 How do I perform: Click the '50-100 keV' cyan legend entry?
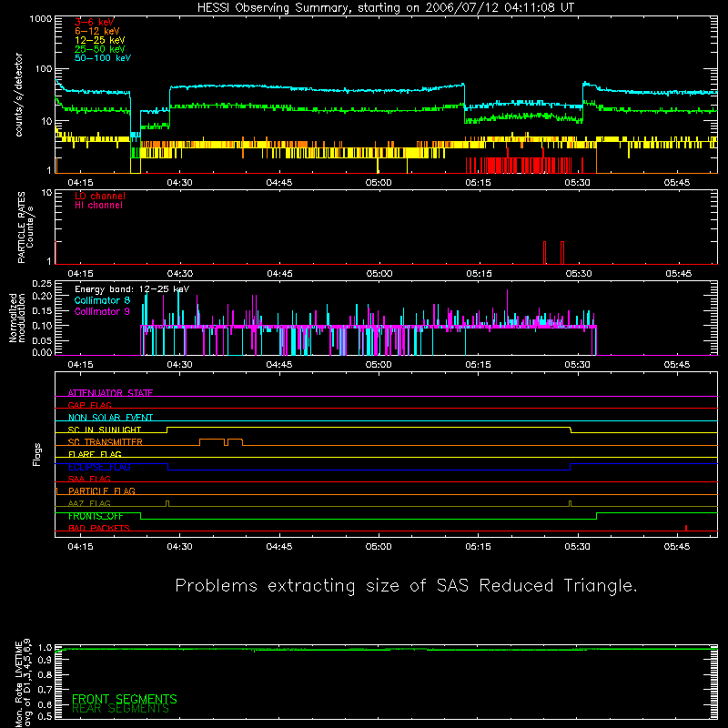tap(103, 58)
